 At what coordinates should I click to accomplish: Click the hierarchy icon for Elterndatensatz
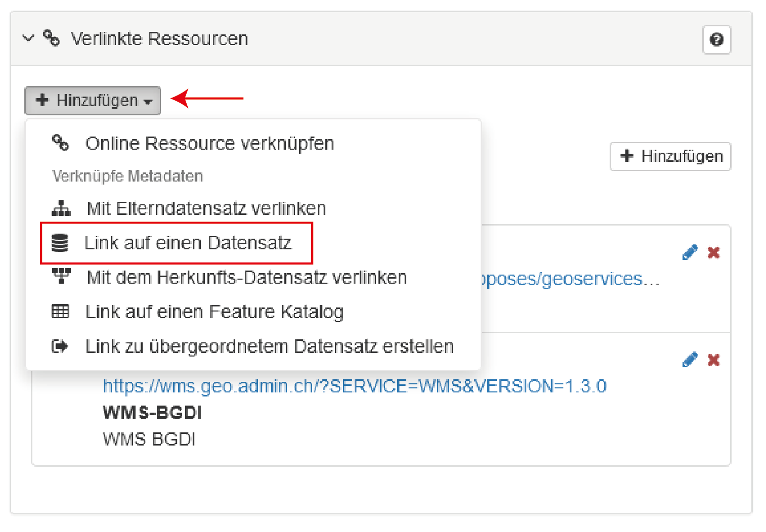coord(61,208)
